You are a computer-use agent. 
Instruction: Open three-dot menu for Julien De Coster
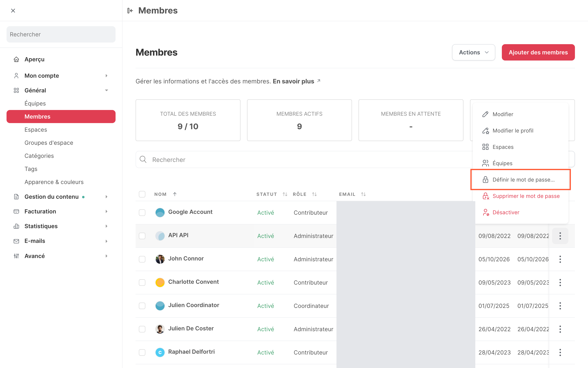[560, 329]
